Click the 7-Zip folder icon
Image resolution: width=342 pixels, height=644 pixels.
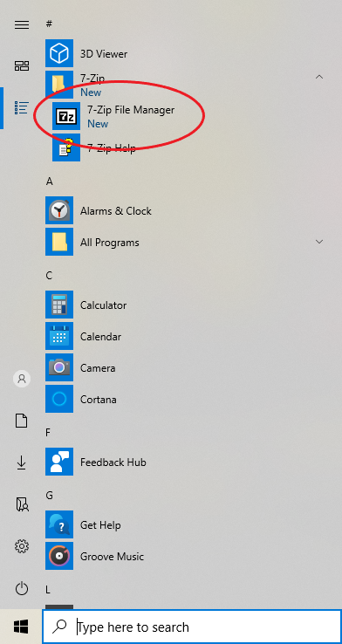59,85
